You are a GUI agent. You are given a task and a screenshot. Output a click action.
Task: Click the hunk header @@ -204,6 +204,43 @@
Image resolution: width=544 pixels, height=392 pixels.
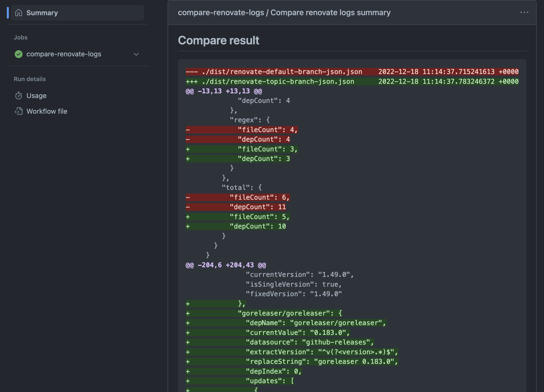226,265
